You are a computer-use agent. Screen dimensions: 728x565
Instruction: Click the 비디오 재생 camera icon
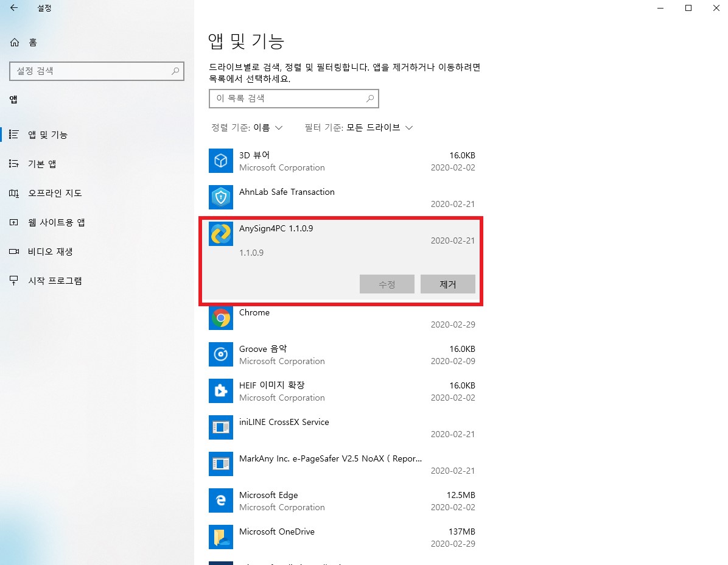point(14,251)
